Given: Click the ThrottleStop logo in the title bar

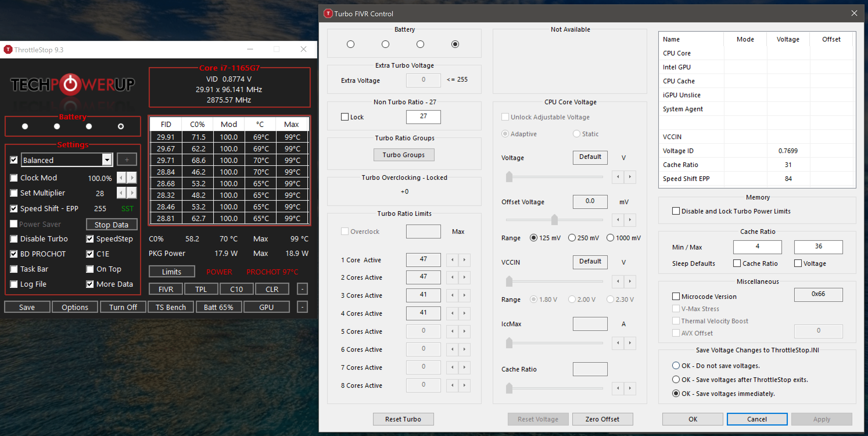Looking at the screenshot, I should 8,50.
